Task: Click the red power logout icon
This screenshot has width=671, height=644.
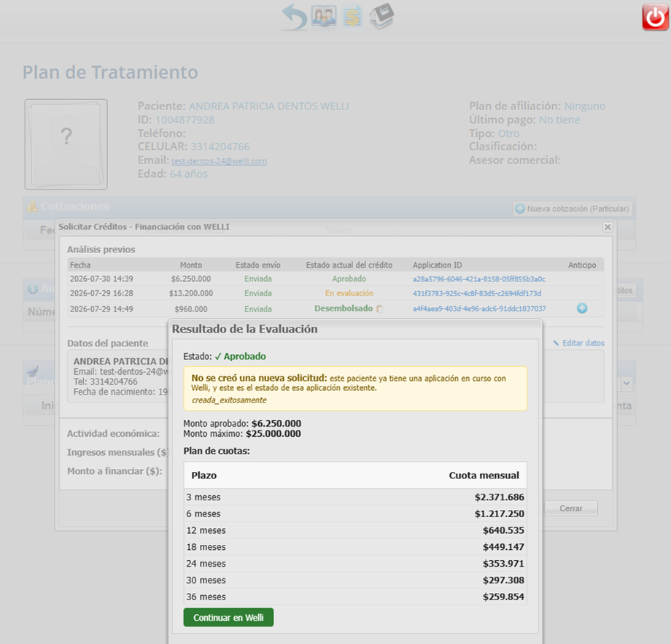Action: (x=655, y=17)
